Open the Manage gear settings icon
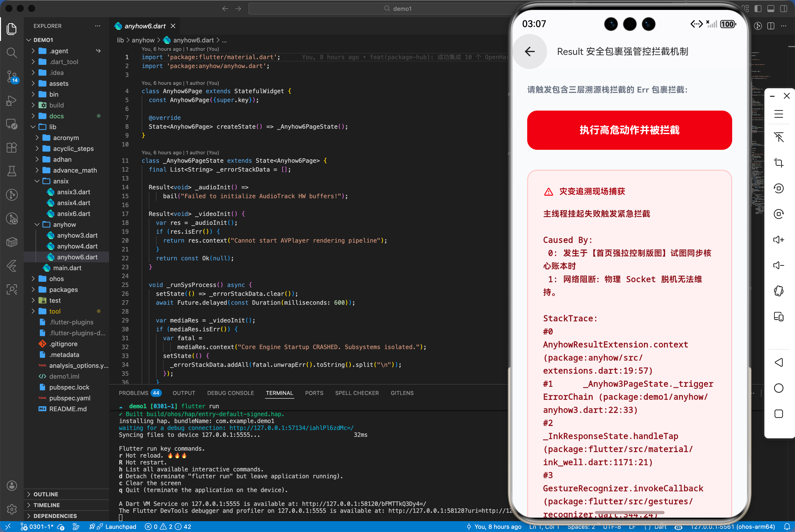The height and width of the screenshot is (532, 795). coord(12,509)
